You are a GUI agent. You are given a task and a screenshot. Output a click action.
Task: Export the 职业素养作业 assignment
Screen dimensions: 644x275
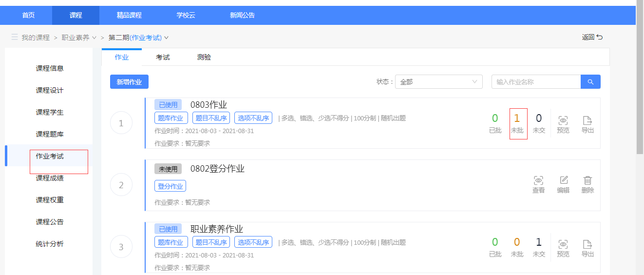point(587,249)
